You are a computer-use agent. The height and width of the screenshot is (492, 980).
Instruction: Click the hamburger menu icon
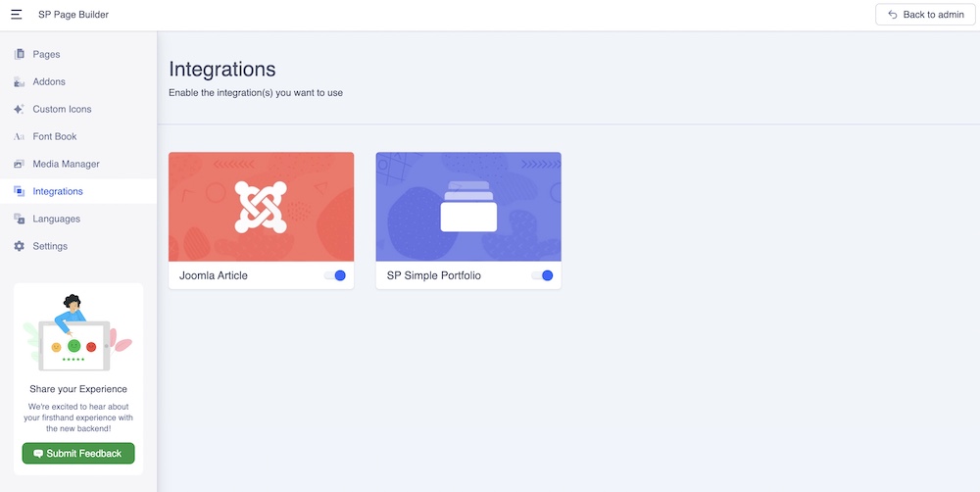(x=16, y=15)
